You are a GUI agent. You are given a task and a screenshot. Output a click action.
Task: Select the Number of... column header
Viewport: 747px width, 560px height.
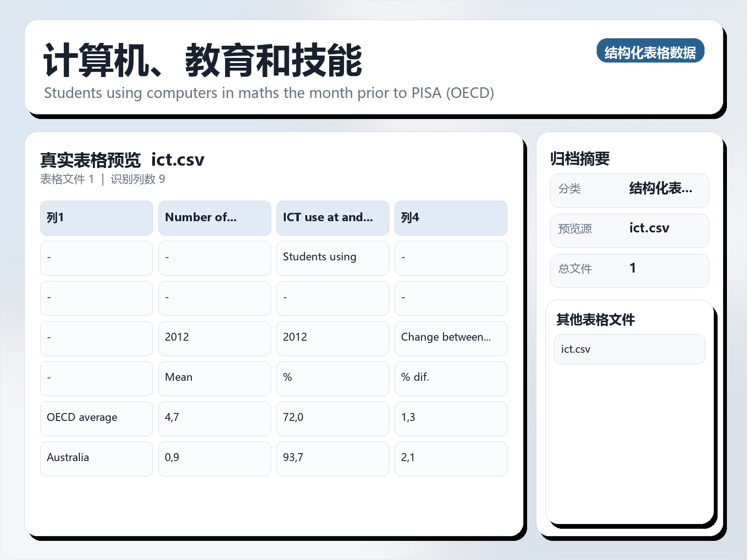click(214, 217)
